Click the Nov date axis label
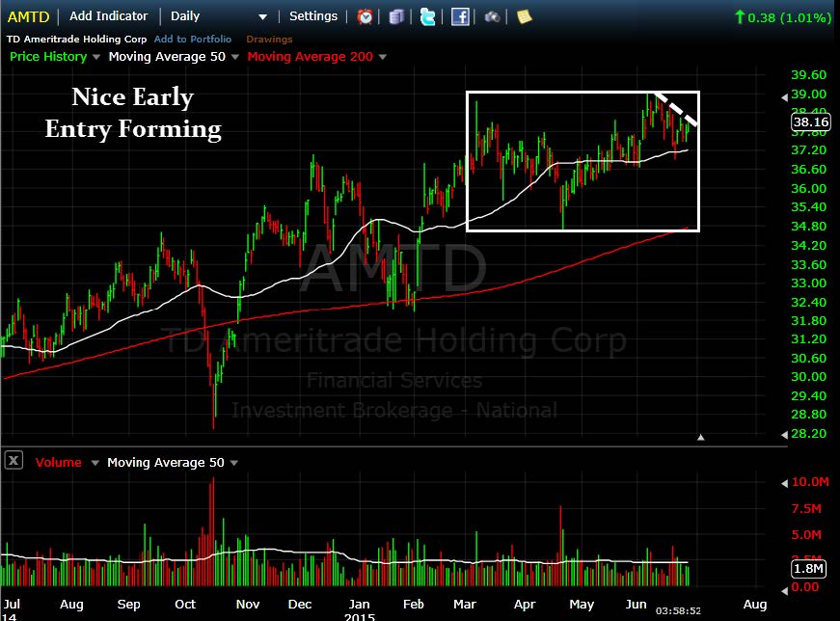The image size is (840, 621). pos(248,605)
